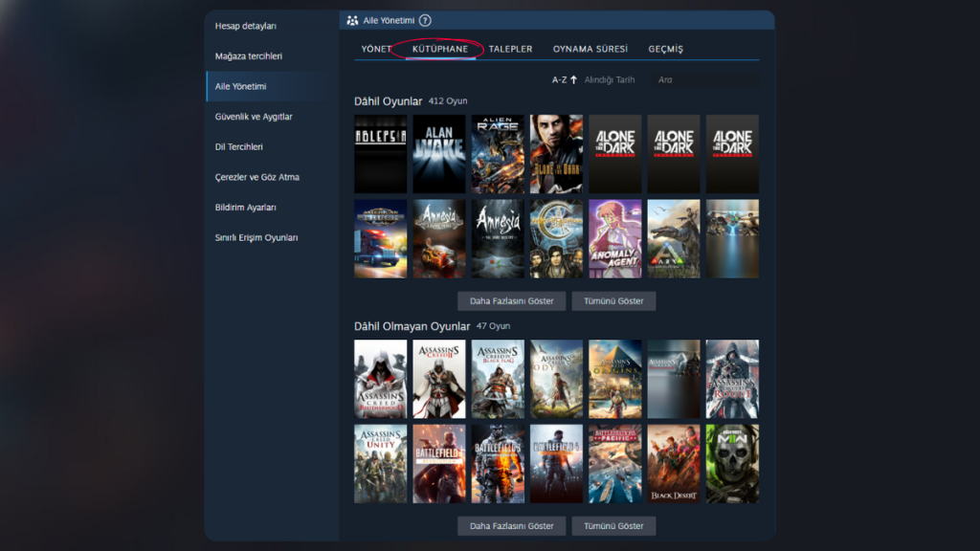Screen dimensions: 980x551
Task: Sort games by Alındığı Tarih
Action: 610,80
